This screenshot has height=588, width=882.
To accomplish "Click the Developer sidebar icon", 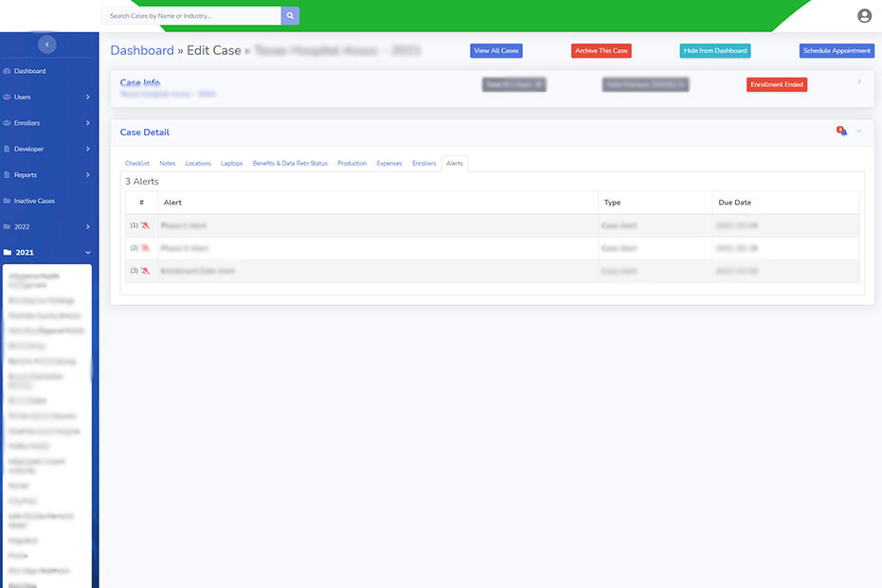I will (x=7, y=149).
